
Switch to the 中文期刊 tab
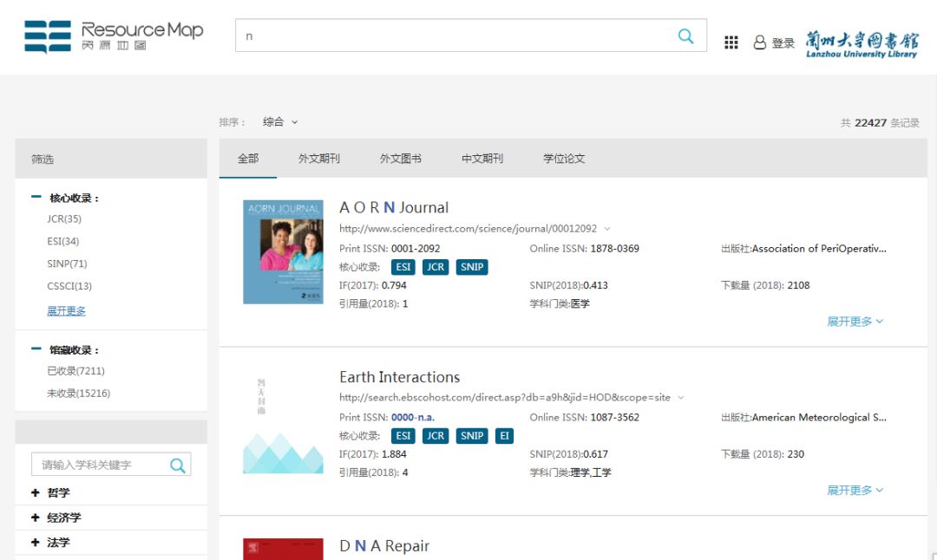tap(482, 159)
